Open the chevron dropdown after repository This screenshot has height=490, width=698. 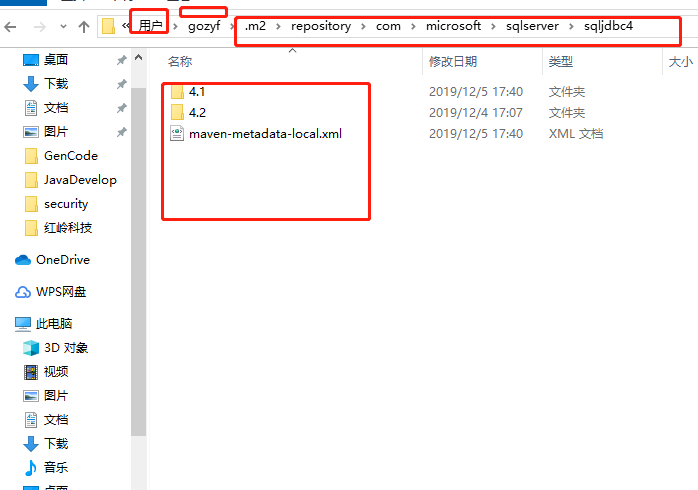point(363,27)
